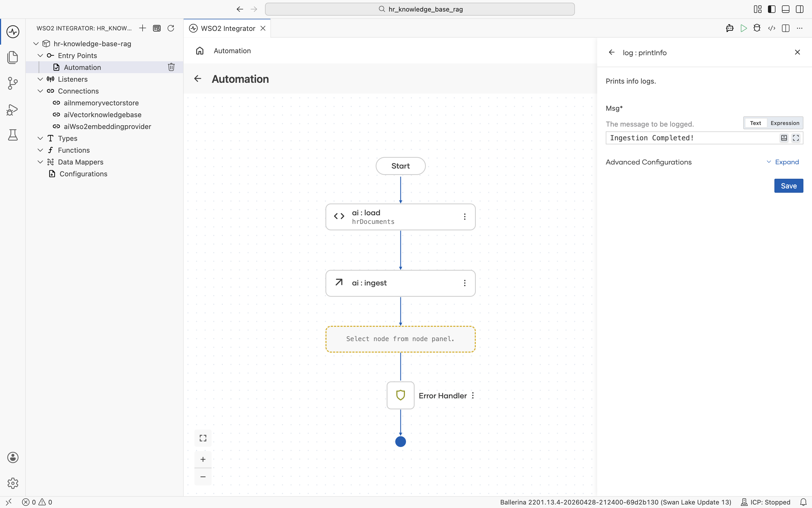Go back from the Automation diagram
Viewport: 812px width, 508px height.
[x=198, y=78]
